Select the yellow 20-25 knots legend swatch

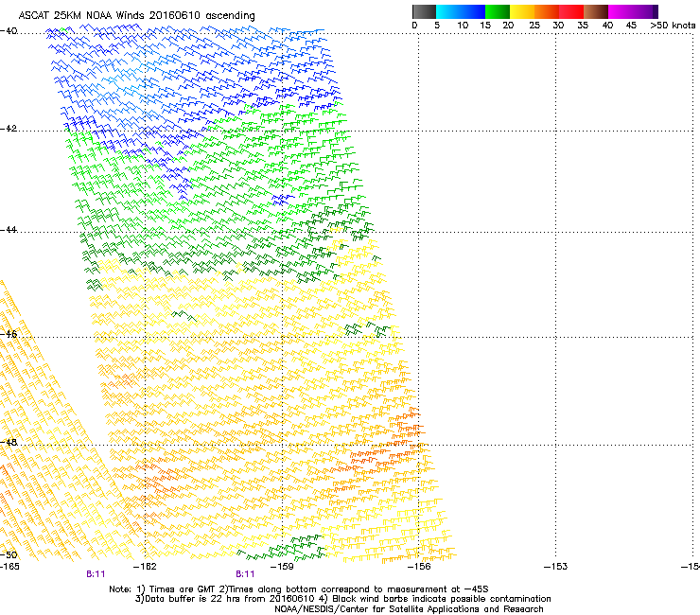point(522,11)
